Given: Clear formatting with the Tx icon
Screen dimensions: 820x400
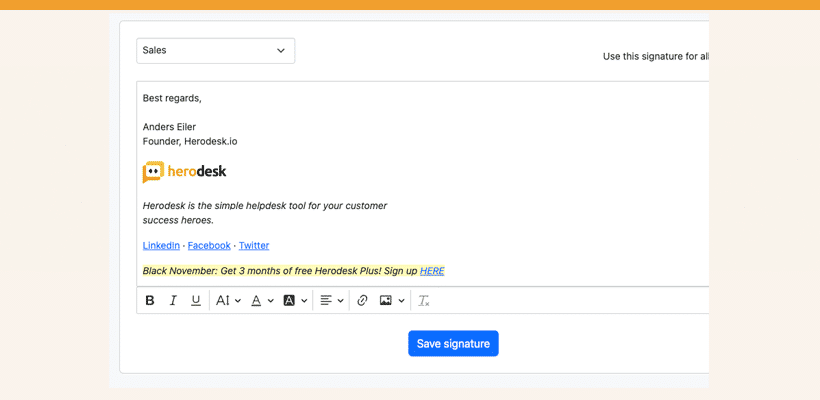Looking at the screenshot, I should pyautogui.click(x=424, y=301).
